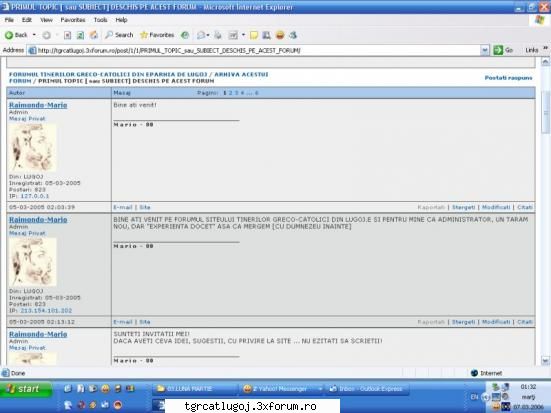The image size is (551, 413).
Task: Click the vertical scrollbar down arrow
Action: click(x=545, y=361)
